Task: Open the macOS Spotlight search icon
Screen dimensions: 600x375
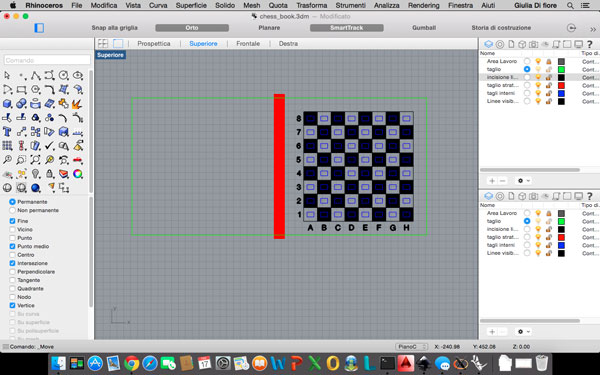Action: 570,5
